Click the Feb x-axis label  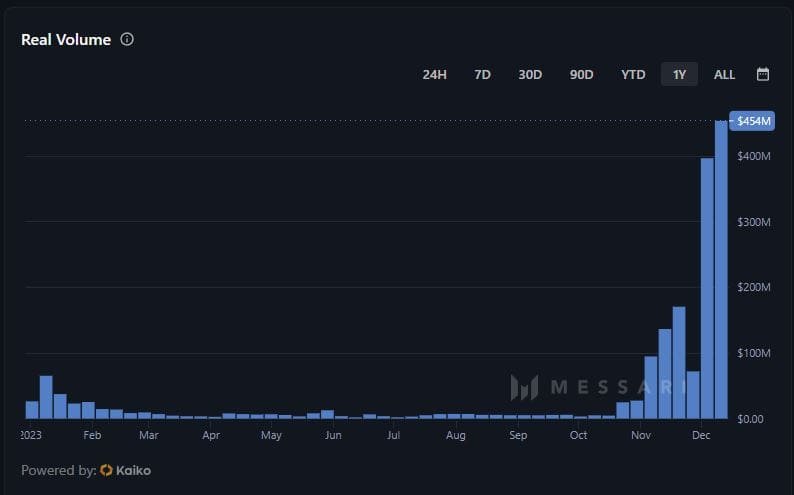coord(92,435)
